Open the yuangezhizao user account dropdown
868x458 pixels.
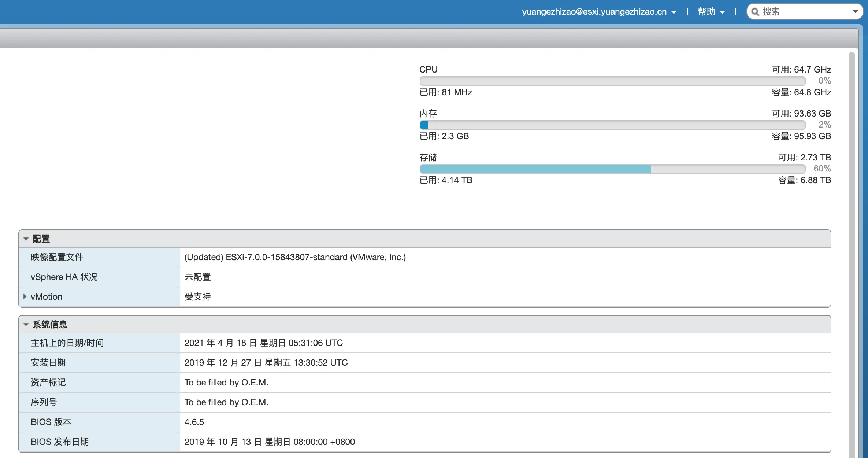coord(599,12)
